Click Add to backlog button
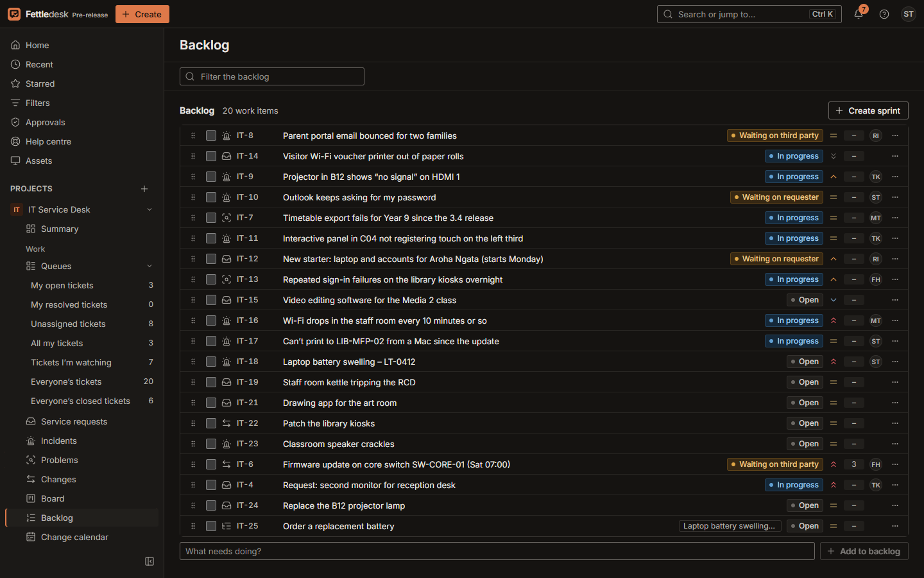Screen dimensions: 924x578 pos(864,551)
